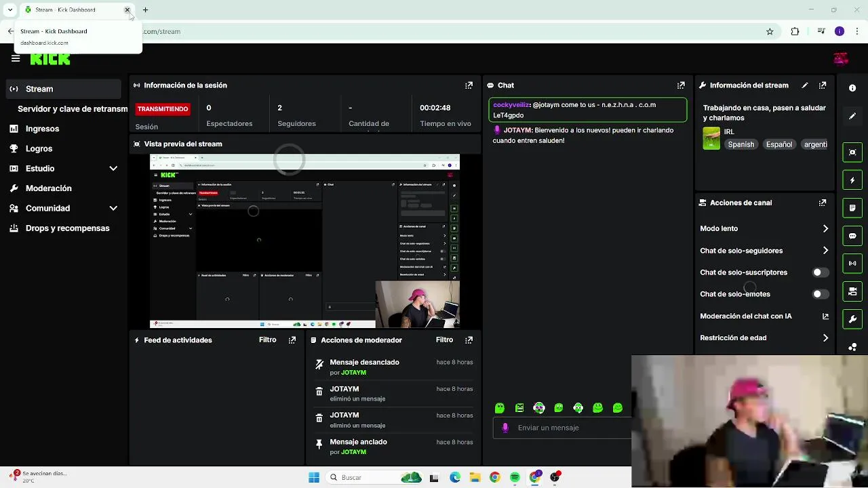Click the Spanish tag chip
868x488 pixels.
click(x=741, y=144)
